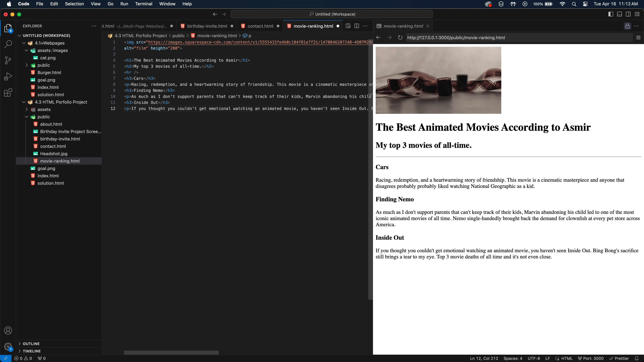Open Spotlight search in the macOS menu bar
Viewport: 644px width, 362px height.
pyautogui.click(x=574, y=4)
